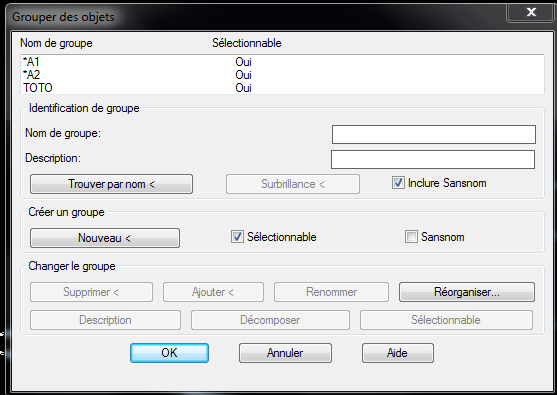Click the Sélectionnable button in Changer le groupe

446,320
